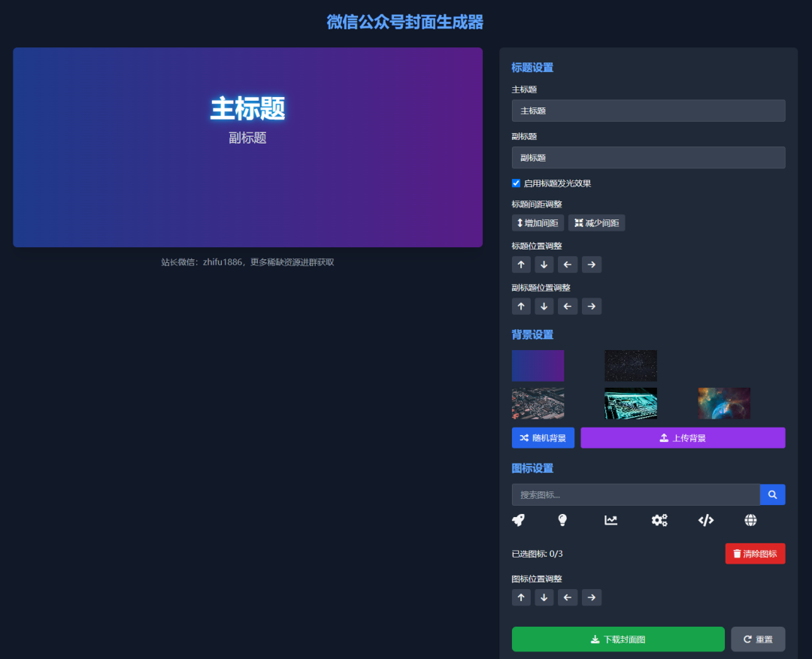This screenshot has height=659, width=812.
Task: Click the 背景设置 section heading
Action: pyautogui.click(x=532, y=334)
